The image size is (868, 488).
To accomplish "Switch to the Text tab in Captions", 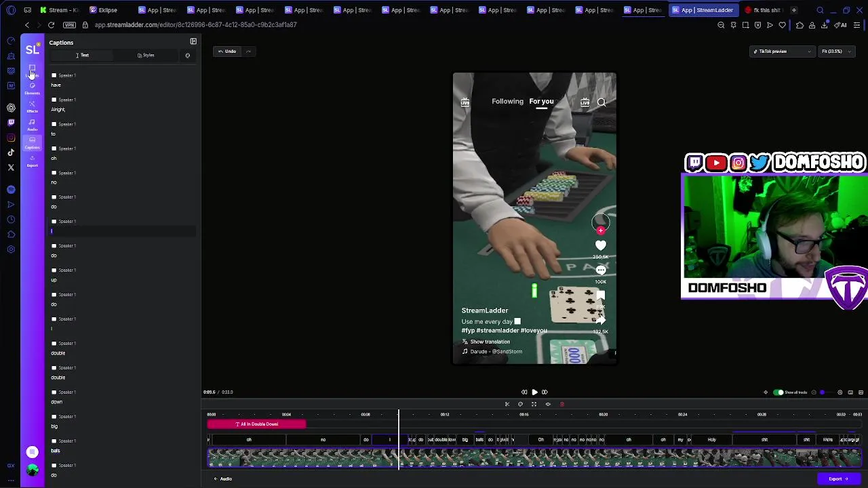I will click(x=82, y=56).
